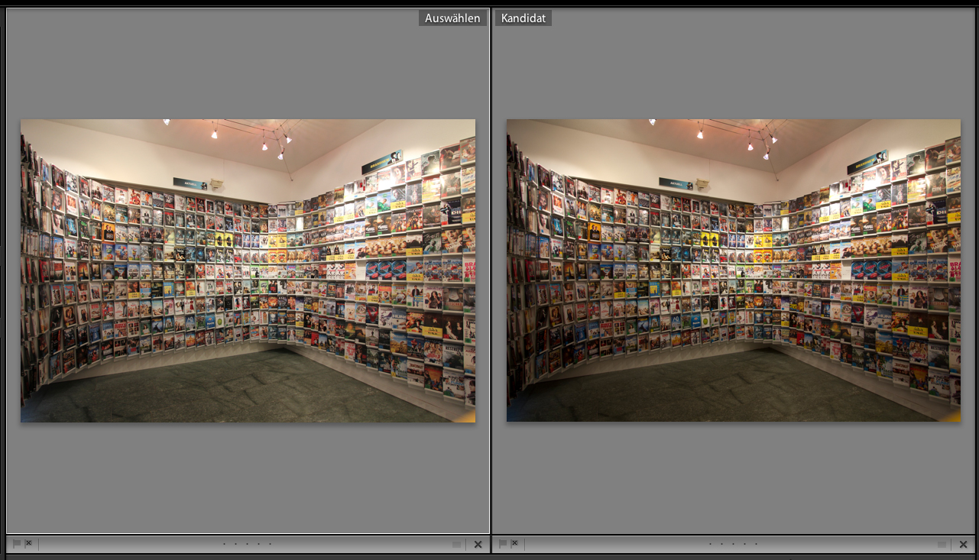Mark the Kandidat photo as rejected
The height and width of the screenshot is (560, 979).
tap(514, 544)
